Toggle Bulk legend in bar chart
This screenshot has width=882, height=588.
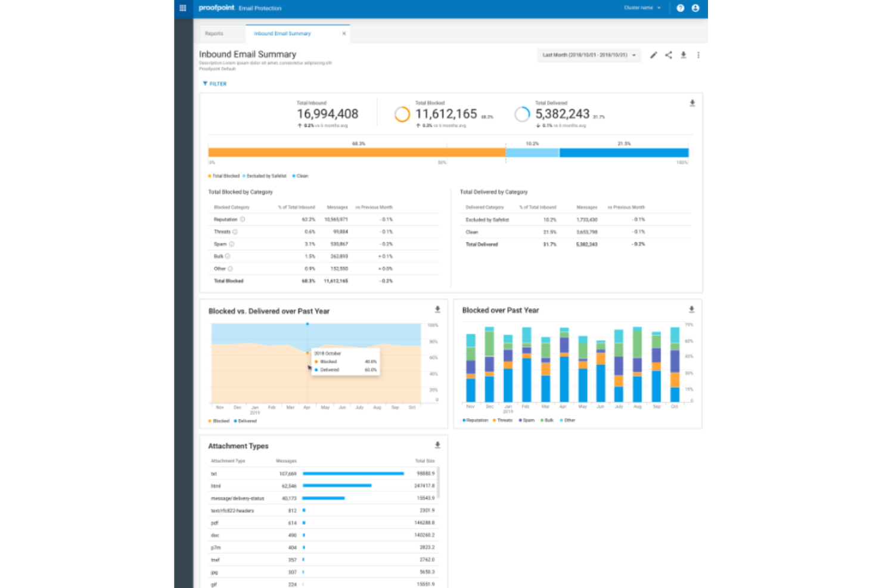pos(547,420)
